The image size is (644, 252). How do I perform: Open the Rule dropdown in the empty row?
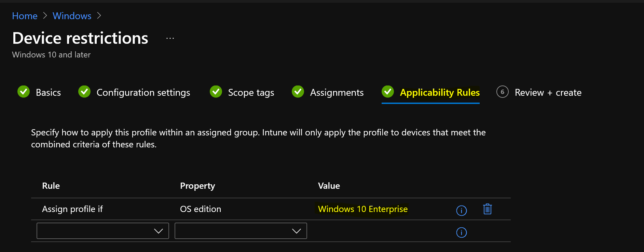tap(103, 231)
